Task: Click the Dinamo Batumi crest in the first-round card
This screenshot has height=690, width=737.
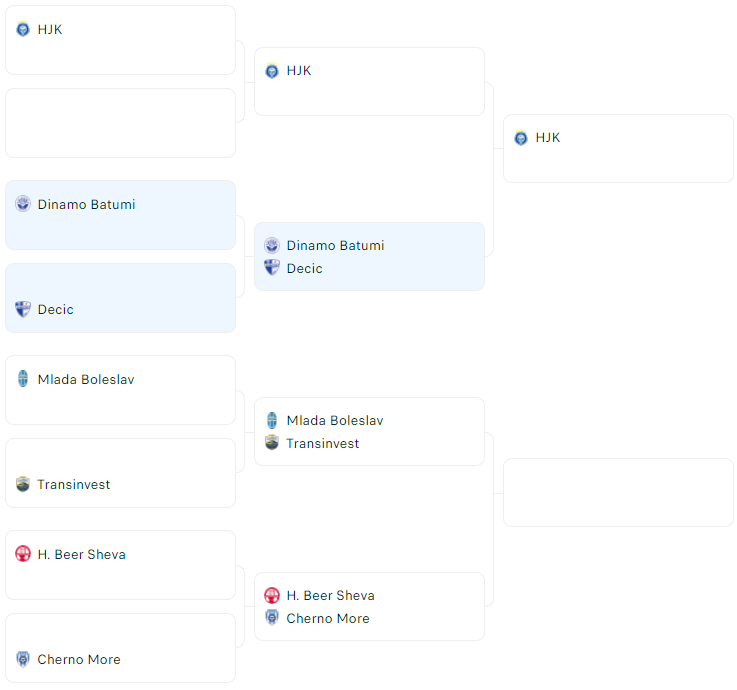Action: coord(23,204)
